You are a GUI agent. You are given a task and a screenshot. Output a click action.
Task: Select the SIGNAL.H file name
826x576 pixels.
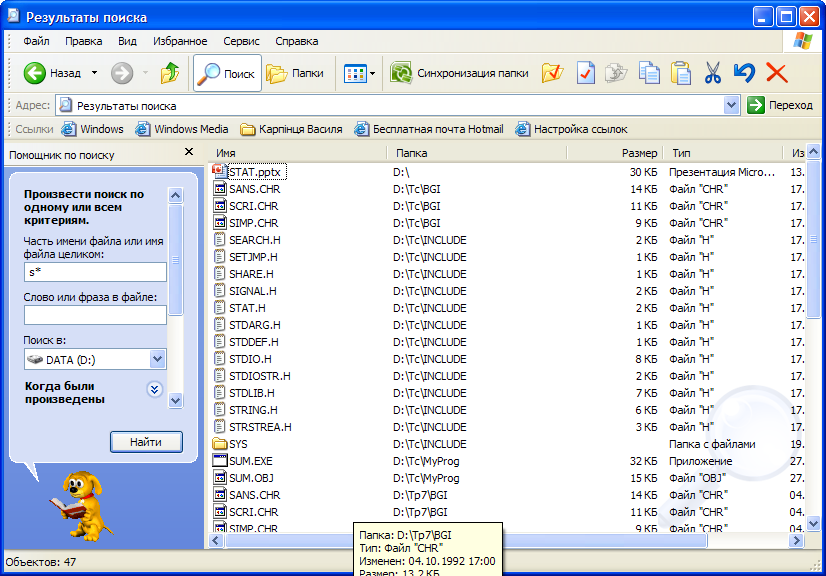pyautogui.click(x=253, y=291)
